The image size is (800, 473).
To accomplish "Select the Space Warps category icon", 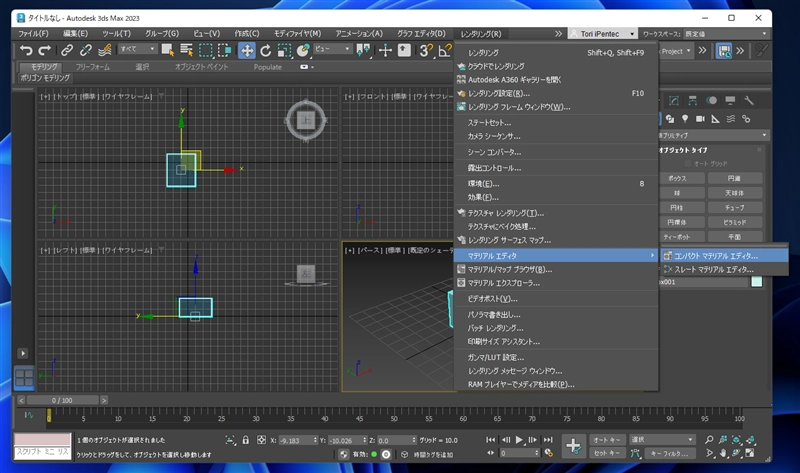I will point(731,119).
